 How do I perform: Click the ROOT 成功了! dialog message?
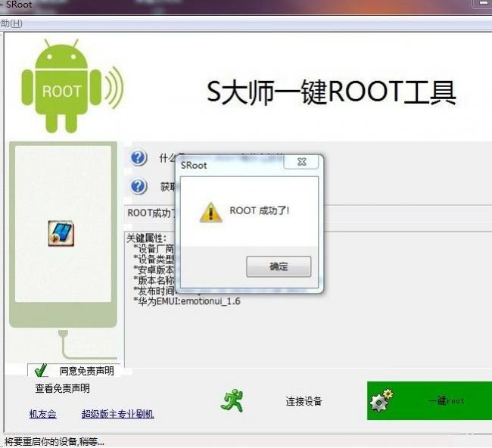tap(259, 210)
